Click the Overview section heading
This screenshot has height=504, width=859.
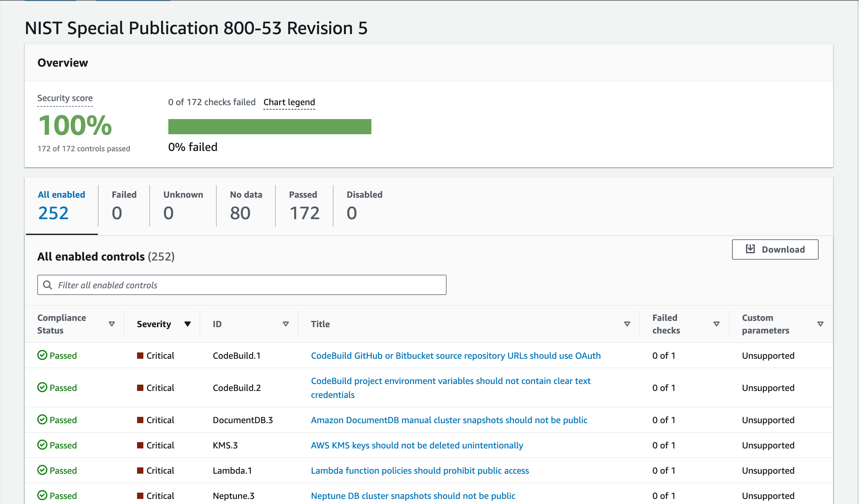coord(63,63)
